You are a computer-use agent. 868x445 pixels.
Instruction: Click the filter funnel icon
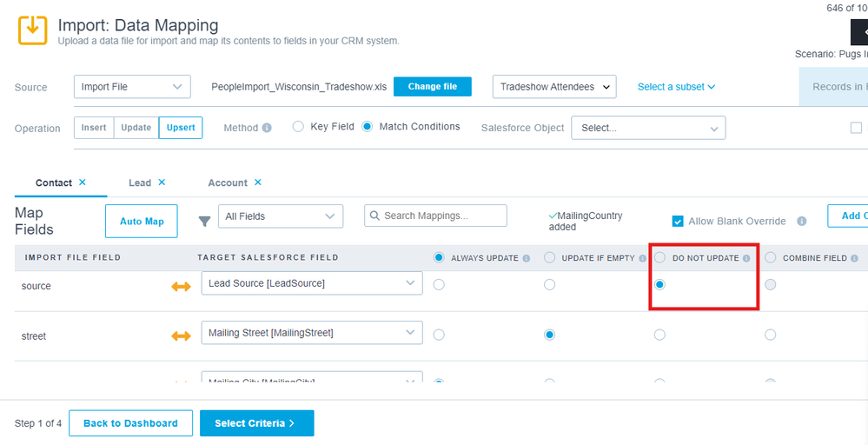[x=205, y=222]
